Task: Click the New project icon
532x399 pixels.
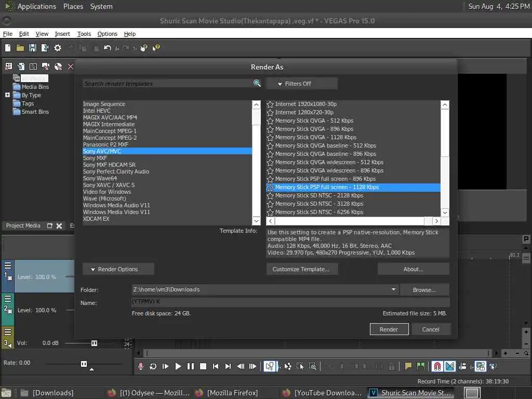Action: 7,48
